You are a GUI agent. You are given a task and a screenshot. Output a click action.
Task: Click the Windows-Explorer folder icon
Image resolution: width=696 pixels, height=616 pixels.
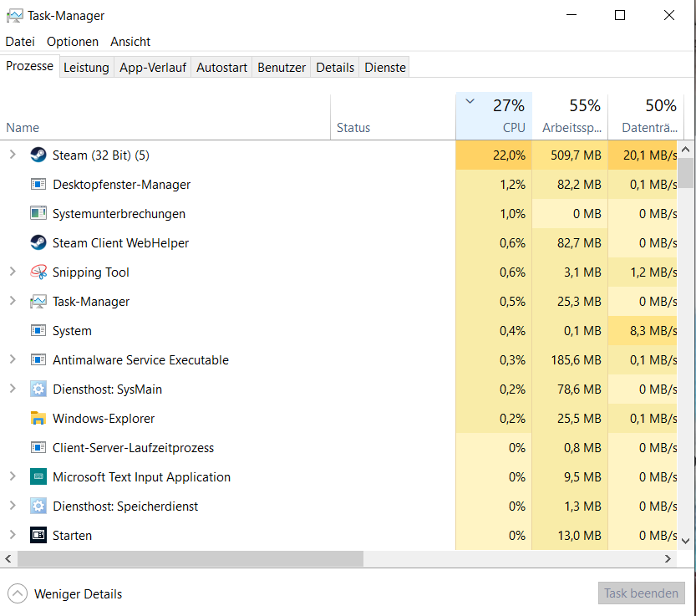(38, 419)
